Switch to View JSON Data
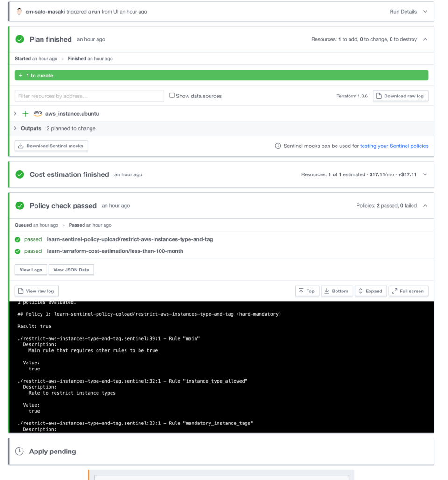448x480 pixels. 71,270
